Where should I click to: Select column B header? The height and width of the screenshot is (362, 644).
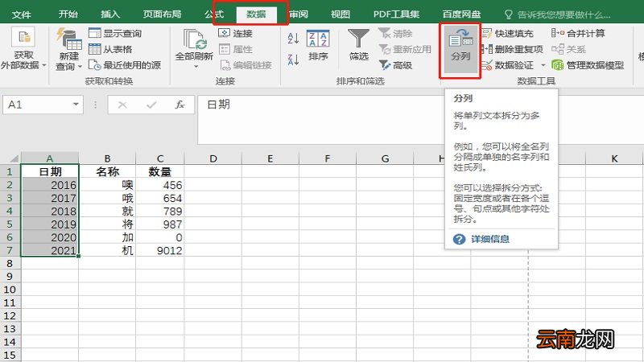point(107,158)
